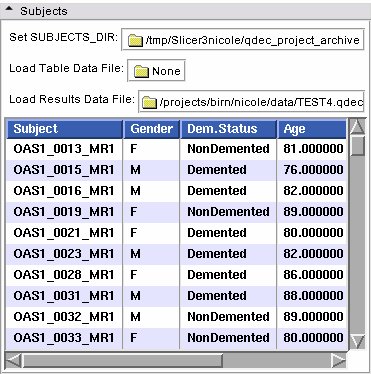This screenshot has height=374, width=371.
Task: Sort table by Dem.Status column header
Action: (x=229, y=129)
